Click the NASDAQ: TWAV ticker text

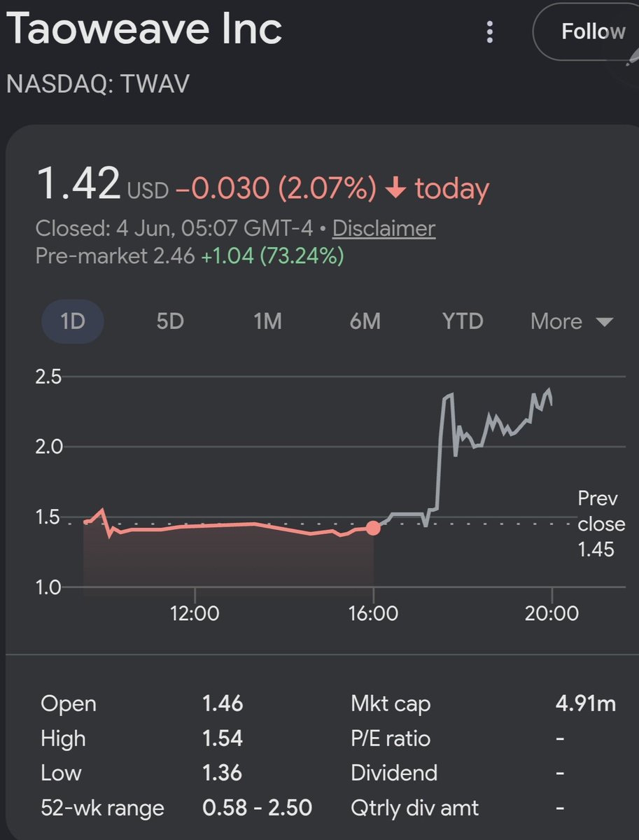(97, 83)
